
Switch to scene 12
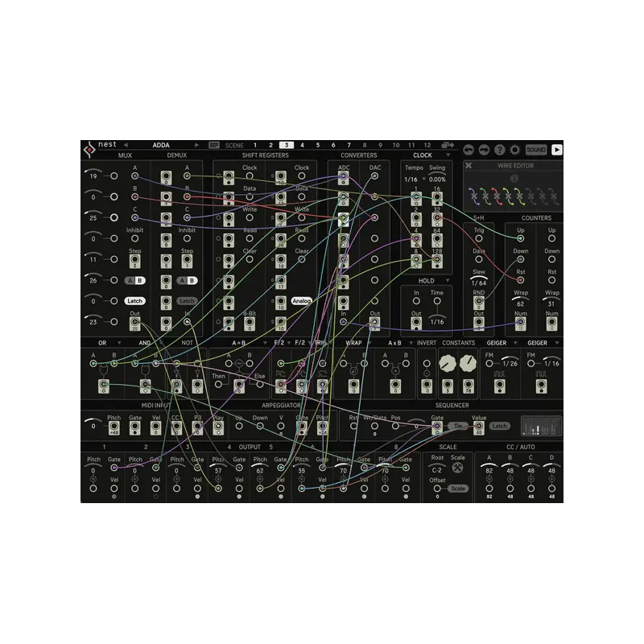tap(427, 145)
